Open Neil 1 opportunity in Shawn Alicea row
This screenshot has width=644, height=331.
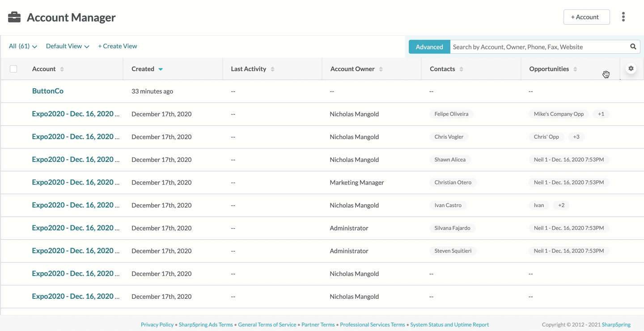click(x=569, y=160)
